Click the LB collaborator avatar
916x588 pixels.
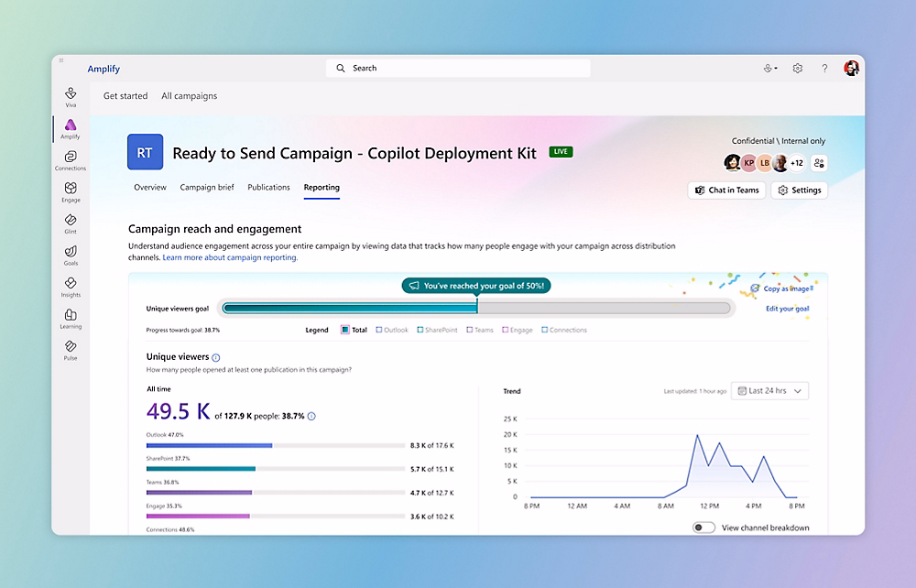[764, 163]
